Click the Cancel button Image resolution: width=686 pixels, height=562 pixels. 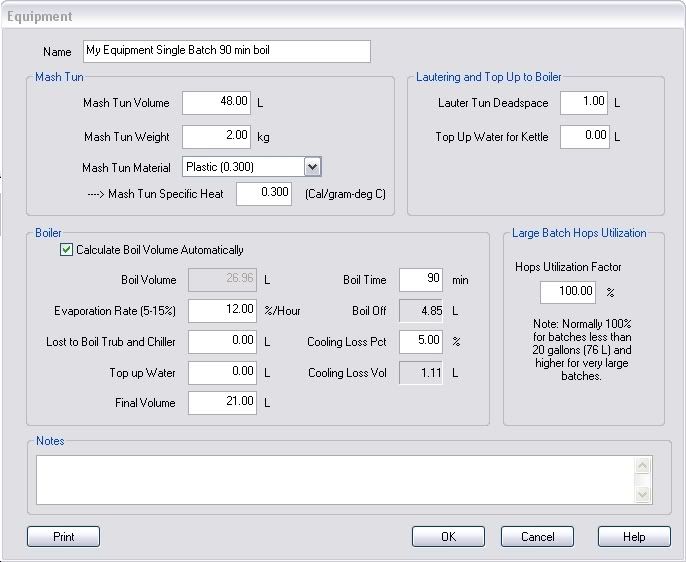pyautogui.click(x=537, y=537)
